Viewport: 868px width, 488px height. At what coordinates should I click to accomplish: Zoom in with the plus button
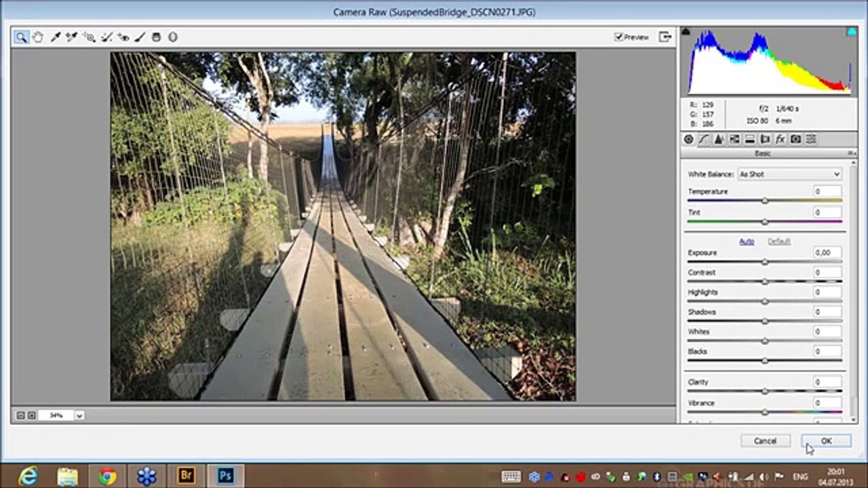click(x=31, y=415)
